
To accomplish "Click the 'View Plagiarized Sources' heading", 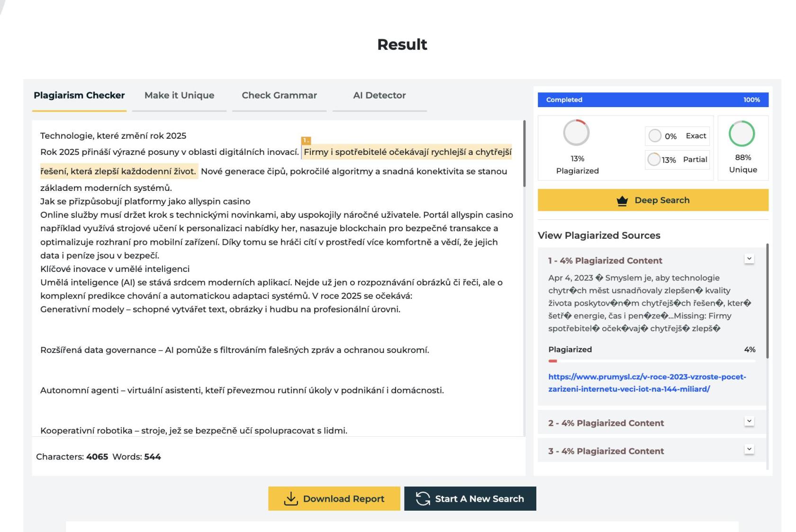I will [599, 235].
